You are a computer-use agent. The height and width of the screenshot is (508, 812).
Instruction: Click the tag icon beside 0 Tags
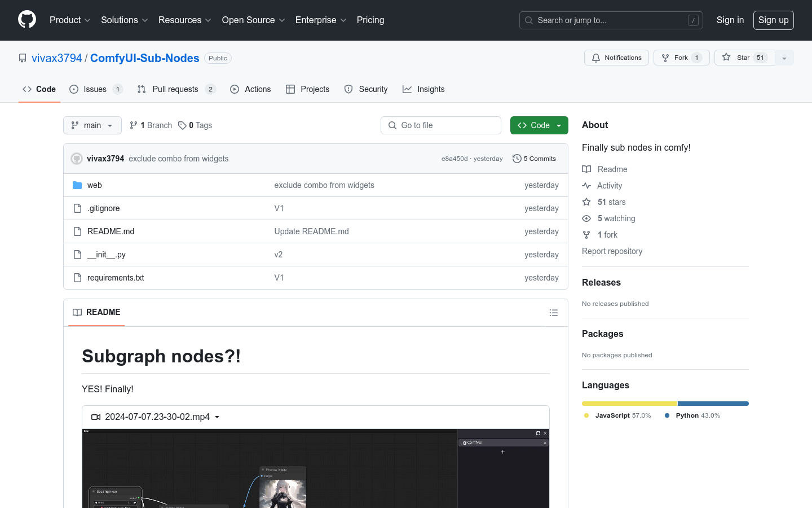click(182, 125)
